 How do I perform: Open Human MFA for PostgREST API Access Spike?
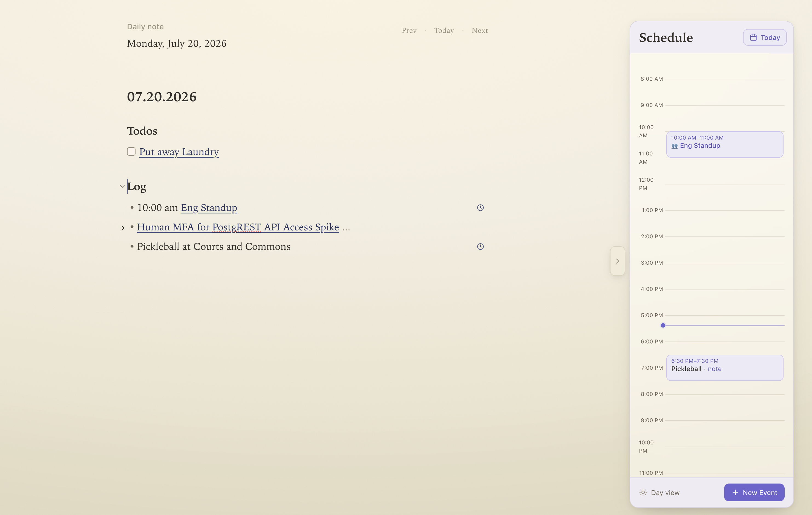pyautogui.click(x=238, y=227)
